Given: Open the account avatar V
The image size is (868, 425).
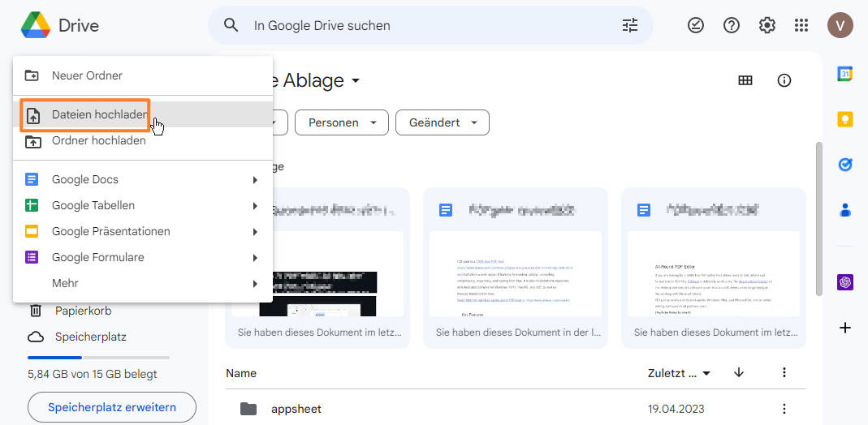Looking at the screenshot, I should click(x=840, y=25).
